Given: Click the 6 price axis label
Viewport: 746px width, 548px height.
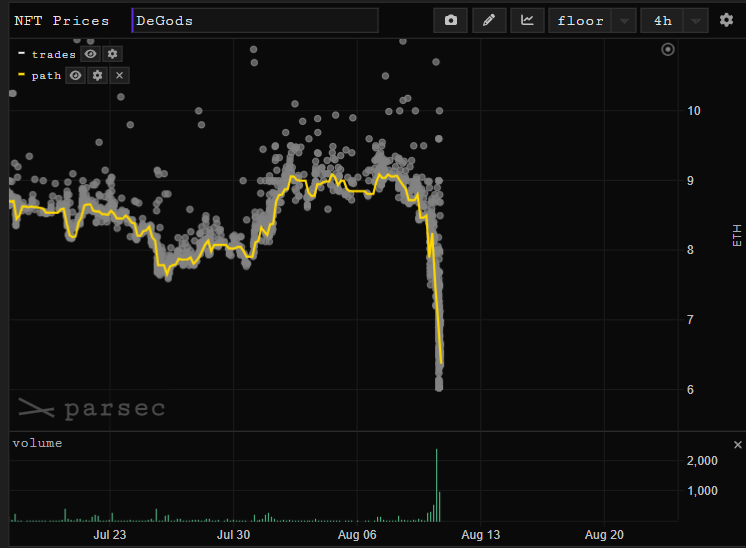Looking at the screenshot, I should 690,390.
